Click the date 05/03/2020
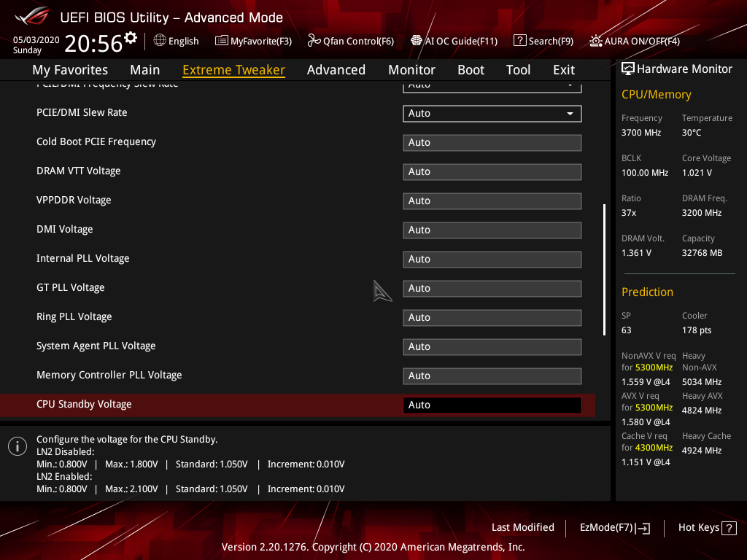Screen dimensions: 747x560 click(x=36, y=40)
